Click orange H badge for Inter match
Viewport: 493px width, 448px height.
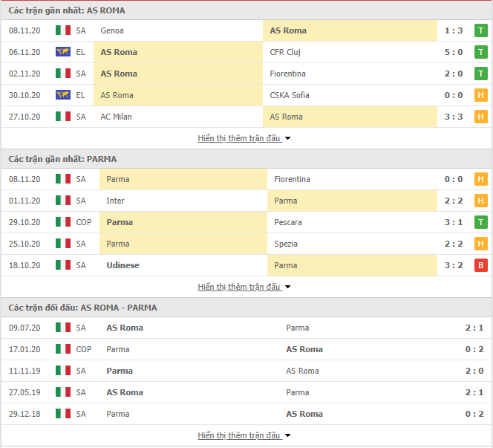pyautogui.click(x=480, y=201)
